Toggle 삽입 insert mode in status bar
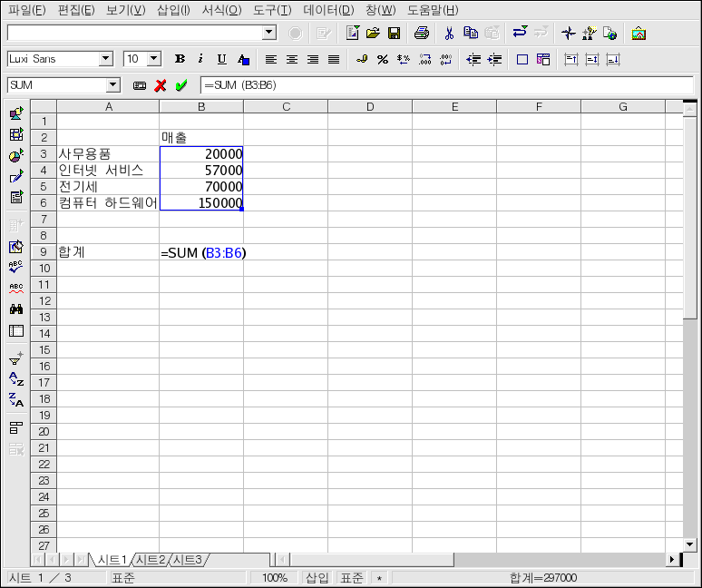702x588 pixels. tap(317, 578)
